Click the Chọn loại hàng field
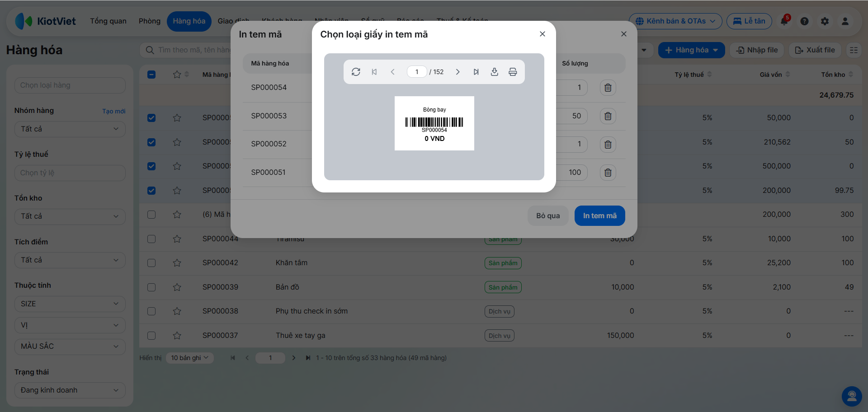Viewport: 868px width, 412px height. pos(70,85)
